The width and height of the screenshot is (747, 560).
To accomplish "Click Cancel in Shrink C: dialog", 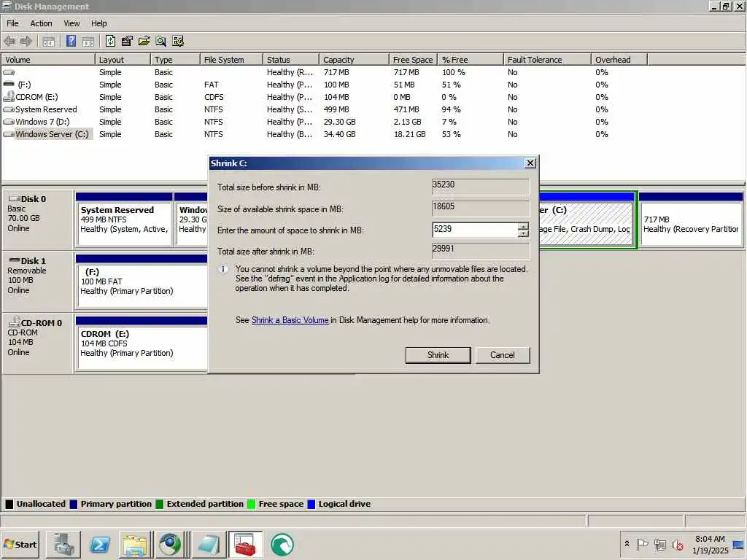I will pos(502,355).
